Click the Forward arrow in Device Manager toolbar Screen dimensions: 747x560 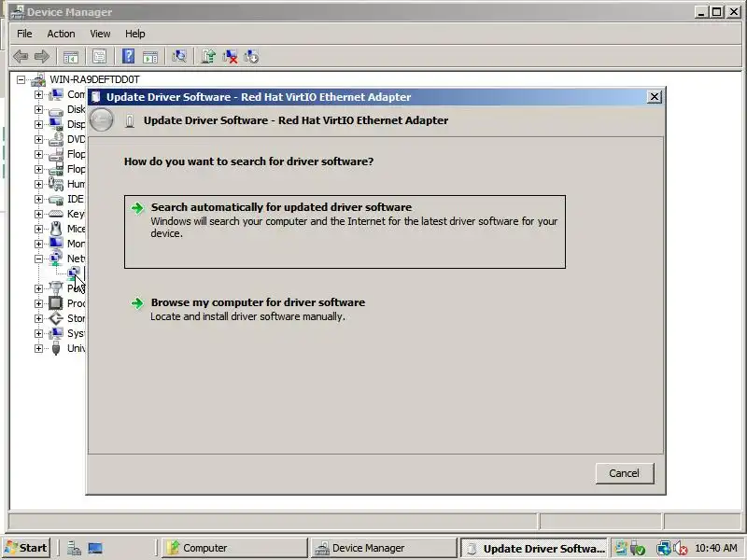pos(42,57)
